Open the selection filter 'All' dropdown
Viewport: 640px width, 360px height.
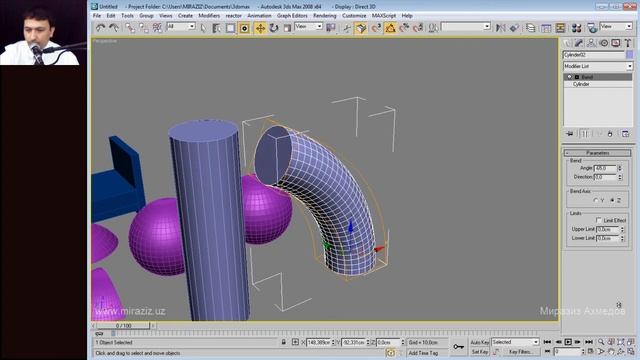180,27
